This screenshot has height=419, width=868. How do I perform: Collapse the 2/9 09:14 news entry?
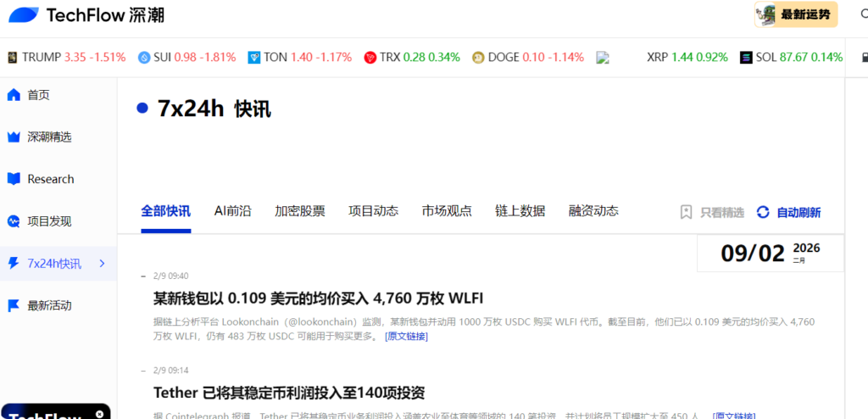(142, 371)
